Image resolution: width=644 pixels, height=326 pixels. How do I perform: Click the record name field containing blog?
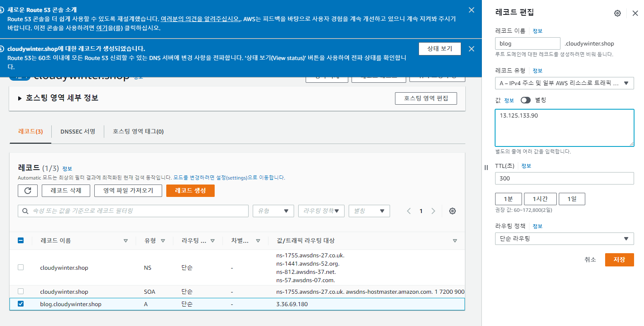(x=527, y=43)
